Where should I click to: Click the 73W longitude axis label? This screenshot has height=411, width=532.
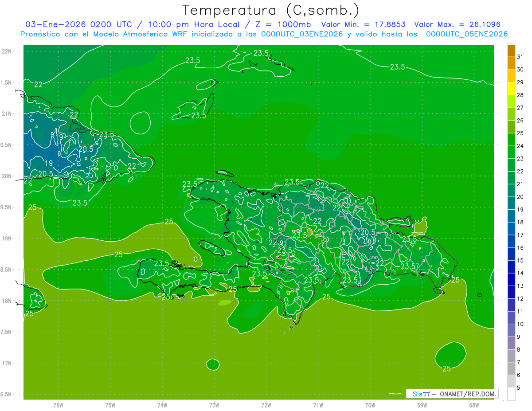[x=214, y=405]
